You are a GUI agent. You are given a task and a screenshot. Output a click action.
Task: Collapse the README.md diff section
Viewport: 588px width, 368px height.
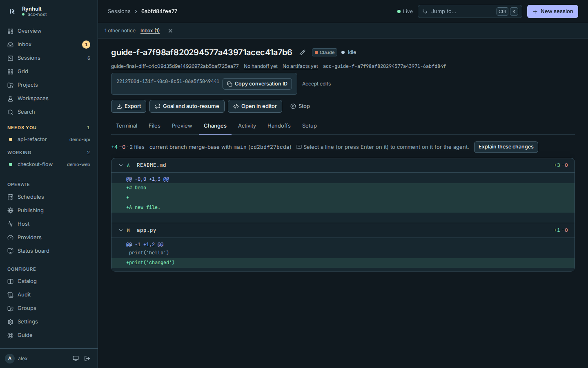tap(121, 165)
